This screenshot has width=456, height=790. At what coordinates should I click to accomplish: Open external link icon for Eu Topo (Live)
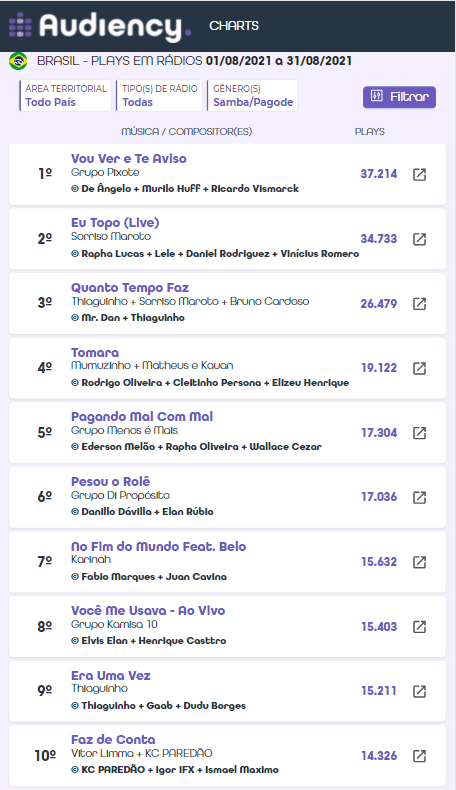[419, 239]
